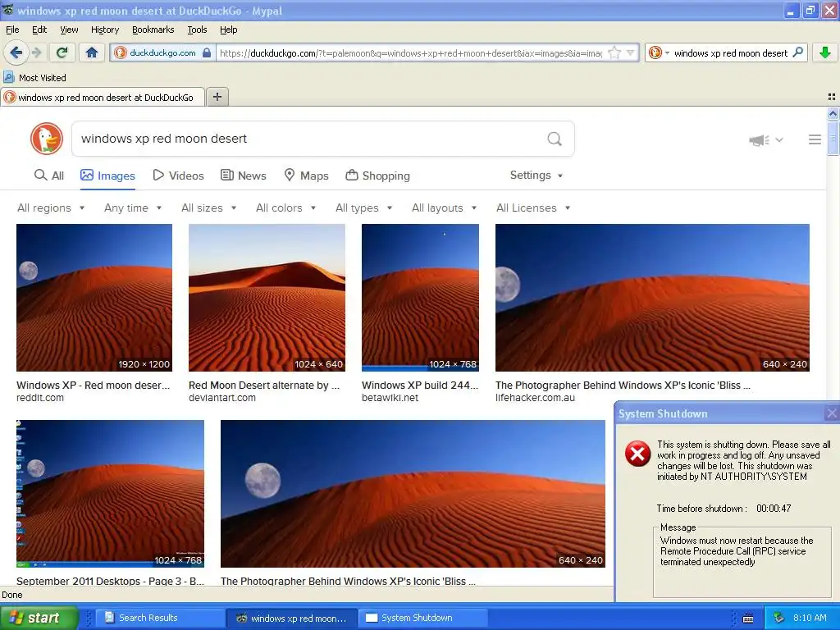
Task: Open the browser home page icon
Action: click(92, 52)
